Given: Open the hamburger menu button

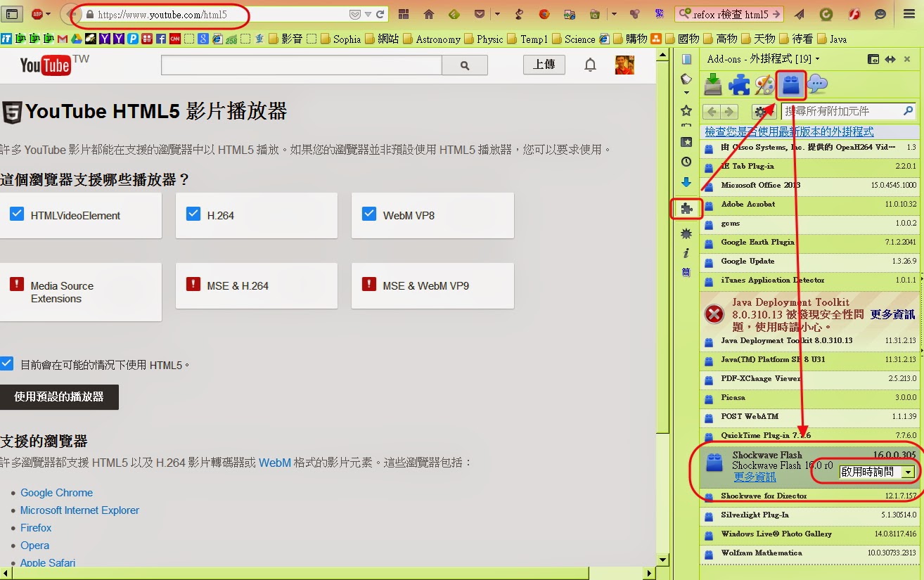Looking at the screenshot, I should coord(909,14).
